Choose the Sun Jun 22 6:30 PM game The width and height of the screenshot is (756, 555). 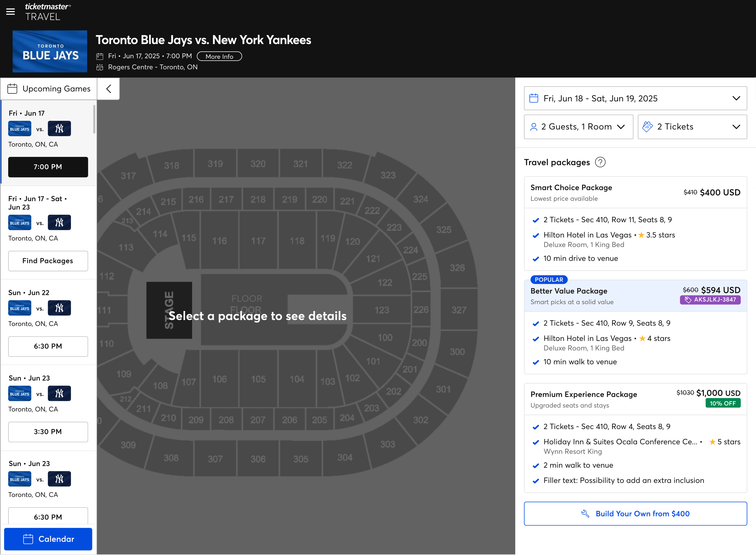click(48, 346)
